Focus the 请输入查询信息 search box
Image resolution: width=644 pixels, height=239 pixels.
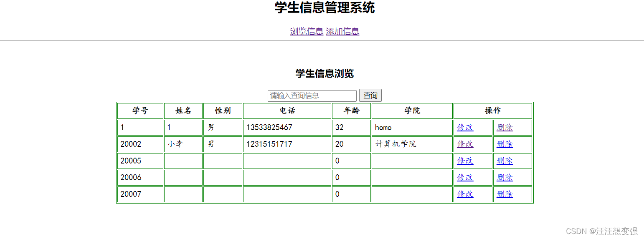312,96
